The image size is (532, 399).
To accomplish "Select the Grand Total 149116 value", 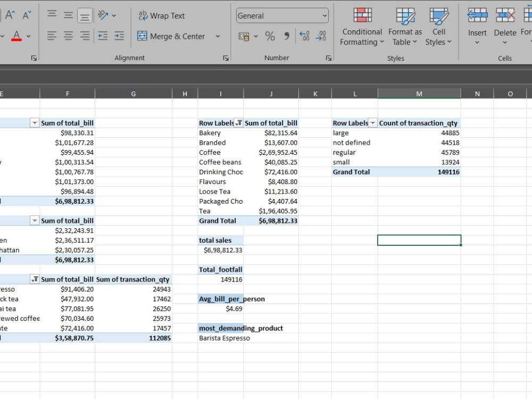I will (419, 172).
